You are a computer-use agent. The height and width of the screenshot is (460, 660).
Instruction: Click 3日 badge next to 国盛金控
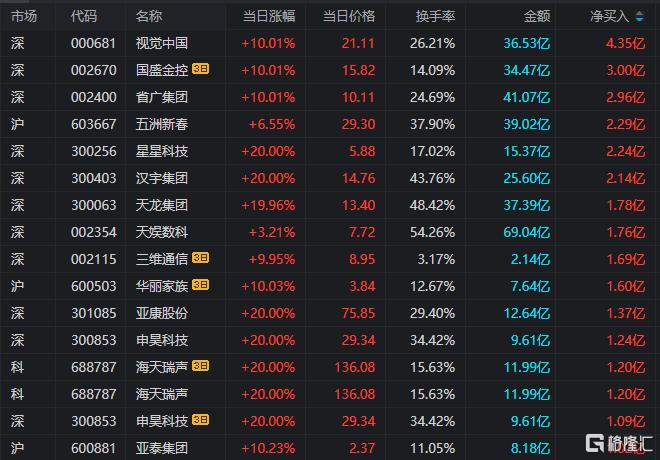point(200,69)
